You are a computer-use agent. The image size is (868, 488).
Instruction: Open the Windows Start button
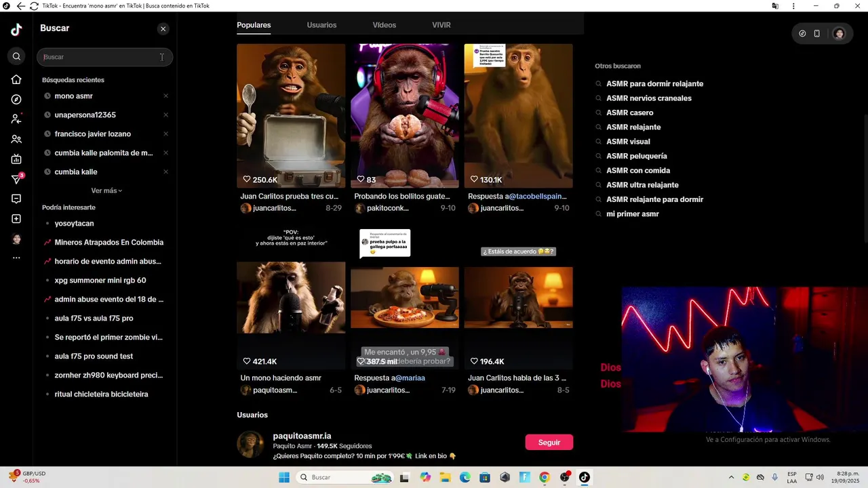284,477
